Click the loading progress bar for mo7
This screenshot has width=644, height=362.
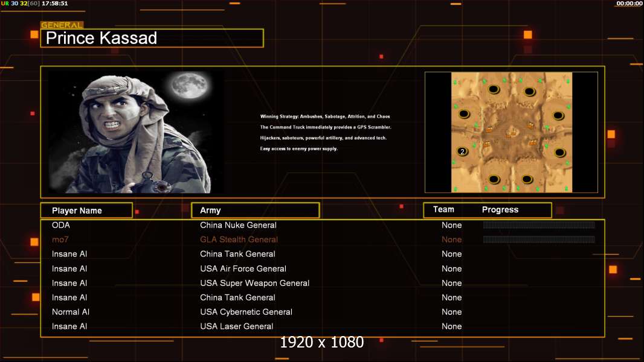539,240
